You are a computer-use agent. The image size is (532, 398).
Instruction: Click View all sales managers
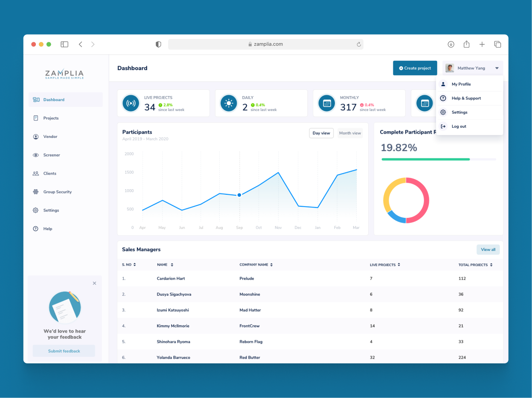click(x=488, y=250)
